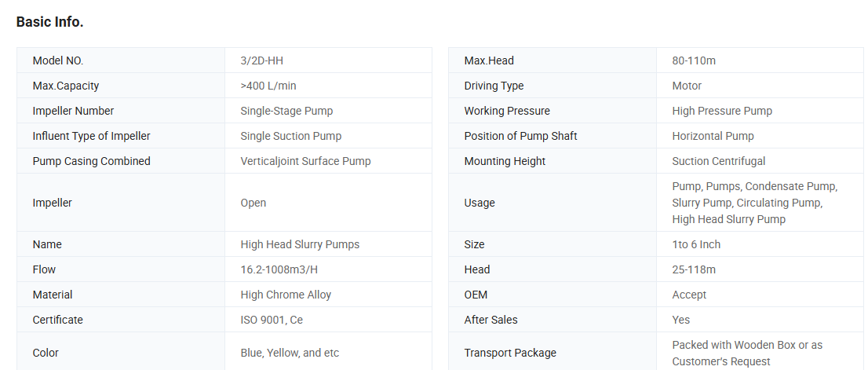Click the Verticaljoint Surface Pump value

click(x=305, y=161)
